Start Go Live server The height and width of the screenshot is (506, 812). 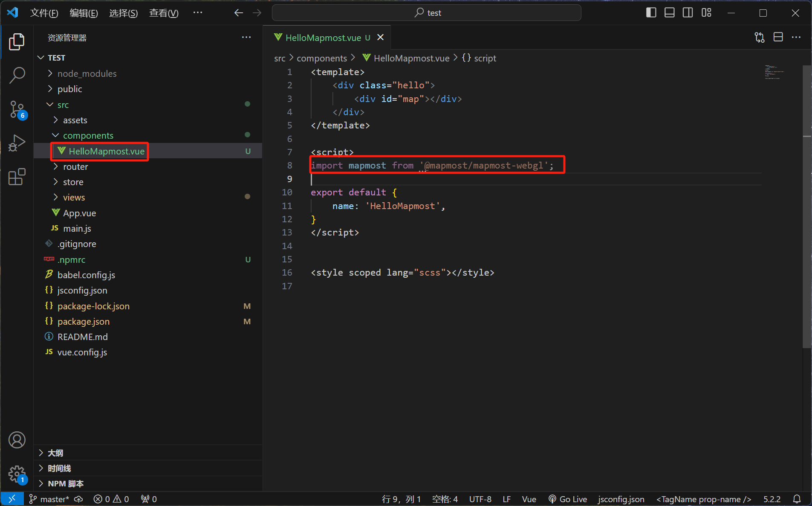tap(567, 499)
